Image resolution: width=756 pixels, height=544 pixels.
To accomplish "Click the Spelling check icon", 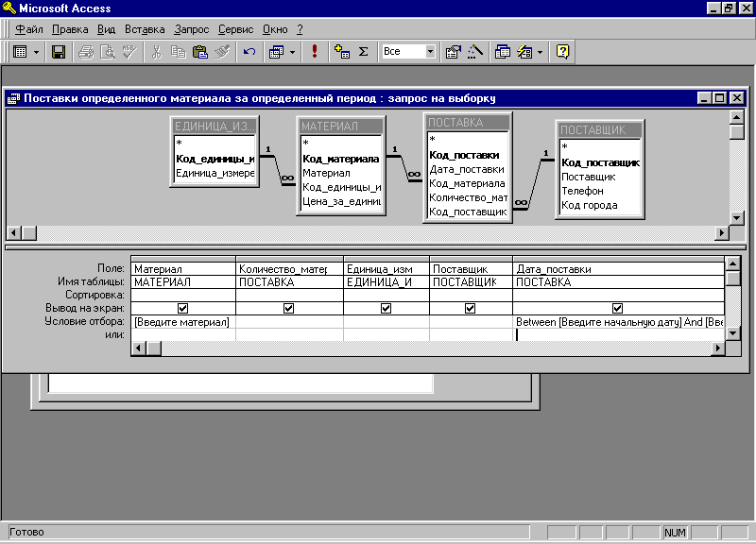I will (129, 52).
